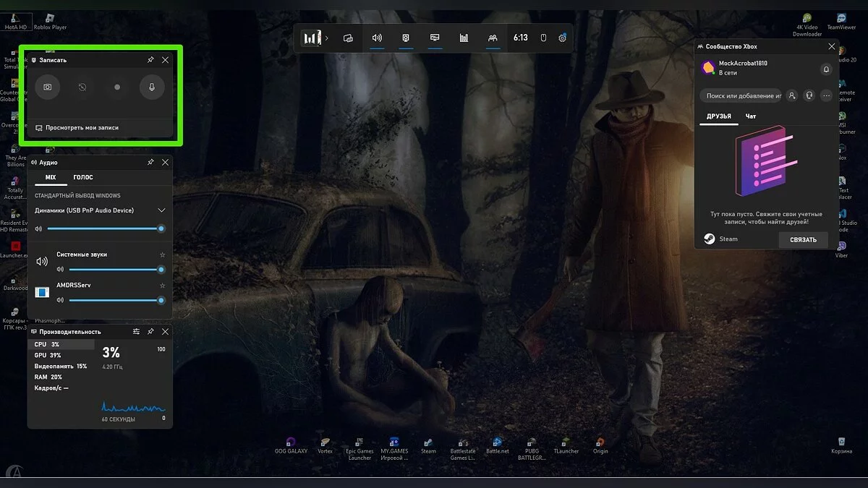This screenshot has height=488, width=868.
Task: Expand the Динамики output device dropdown
Action: pyautogui.click(x=161, y=210)
